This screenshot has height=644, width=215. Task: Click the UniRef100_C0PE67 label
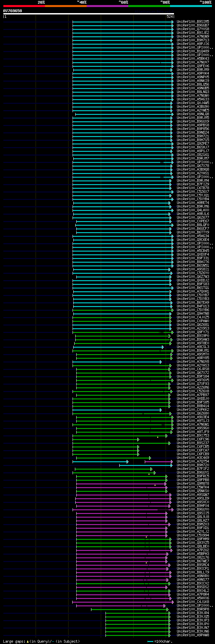[x=193, y=221]
